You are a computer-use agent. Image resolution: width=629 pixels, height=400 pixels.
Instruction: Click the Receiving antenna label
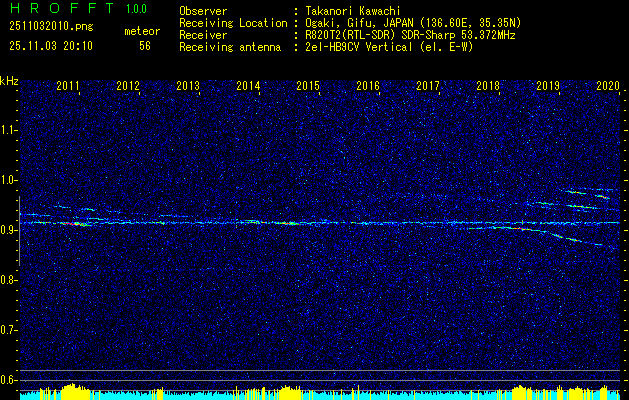230,47
